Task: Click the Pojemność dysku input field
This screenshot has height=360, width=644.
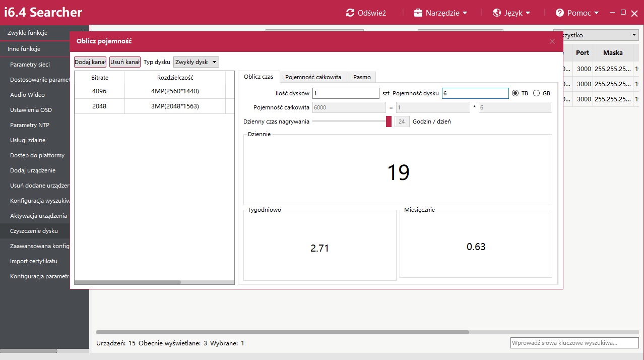Action: (475, 93)
